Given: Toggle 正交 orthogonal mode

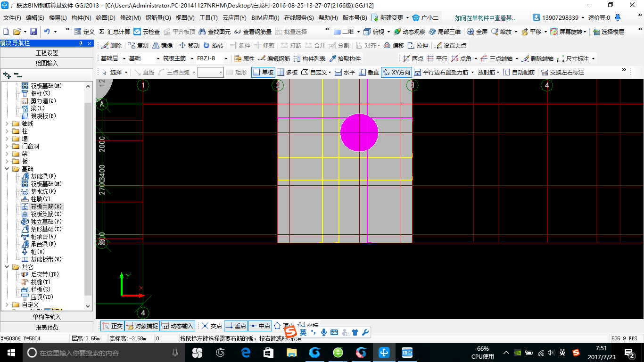Looking at the screenshot, I should pos(112,326).
